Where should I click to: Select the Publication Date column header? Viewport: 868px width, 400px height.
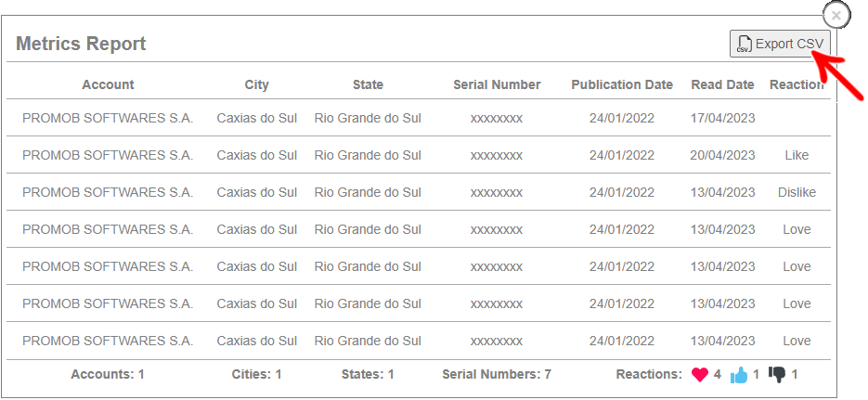622,84
